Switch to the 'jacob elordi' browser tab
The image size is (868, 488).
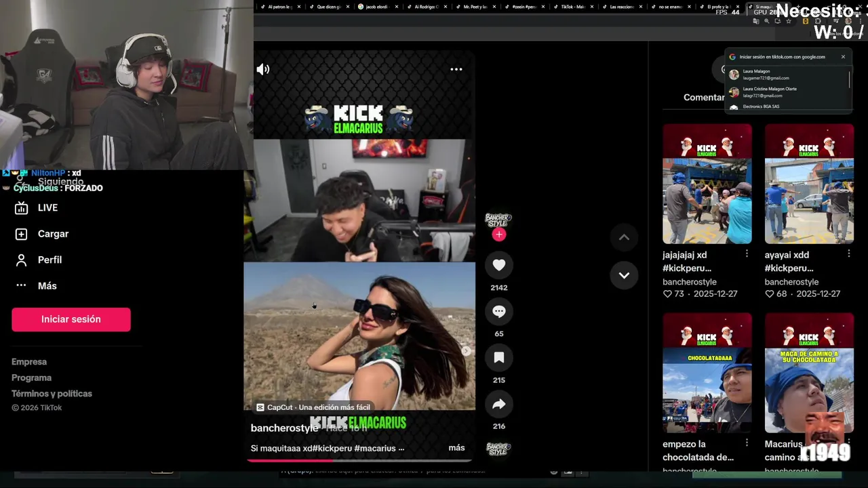[x=377, y=7]
